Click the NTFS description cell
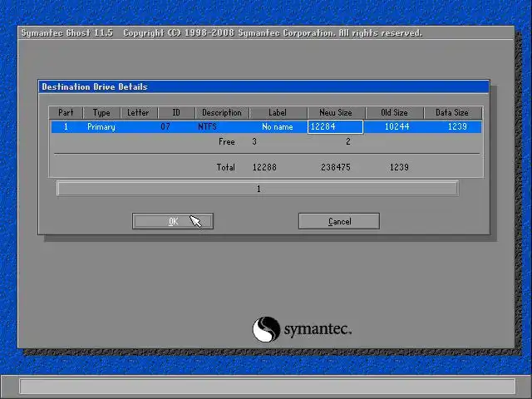The height and width of the screenshot is (399, 532). tap(207, 127)
